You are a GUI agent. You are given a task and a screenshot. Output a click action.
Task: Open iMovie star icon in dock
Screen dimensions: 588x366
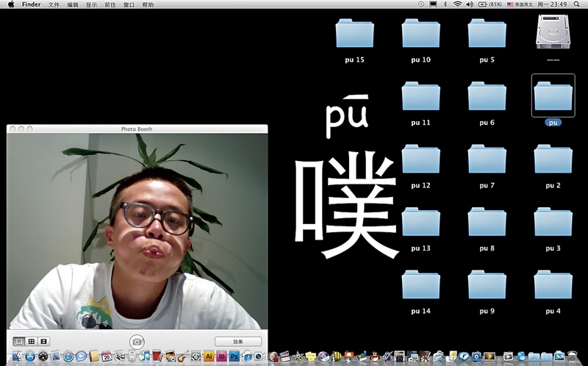coord(298,356)
